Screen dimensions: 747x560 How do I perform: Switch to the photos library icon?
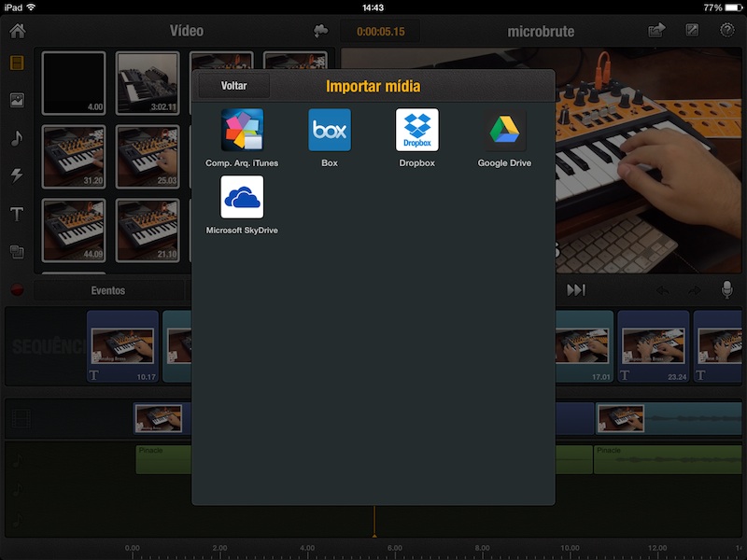coord(17,100)
